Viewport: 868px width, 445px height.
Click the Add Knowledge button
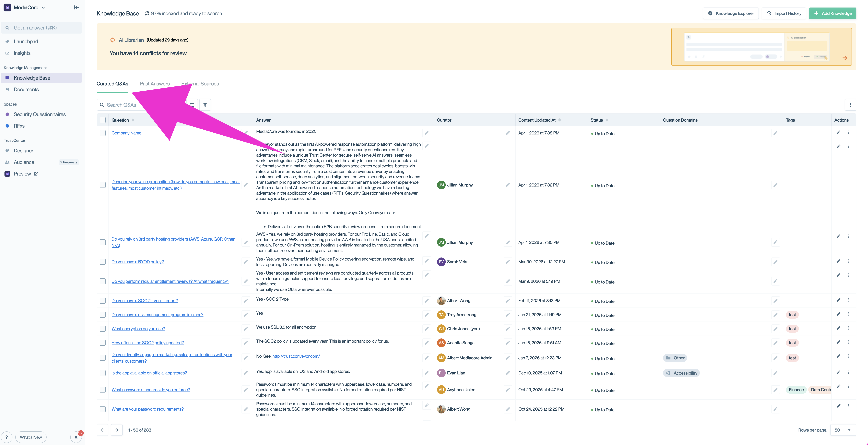pyautogui.click(x=832, y=13)
